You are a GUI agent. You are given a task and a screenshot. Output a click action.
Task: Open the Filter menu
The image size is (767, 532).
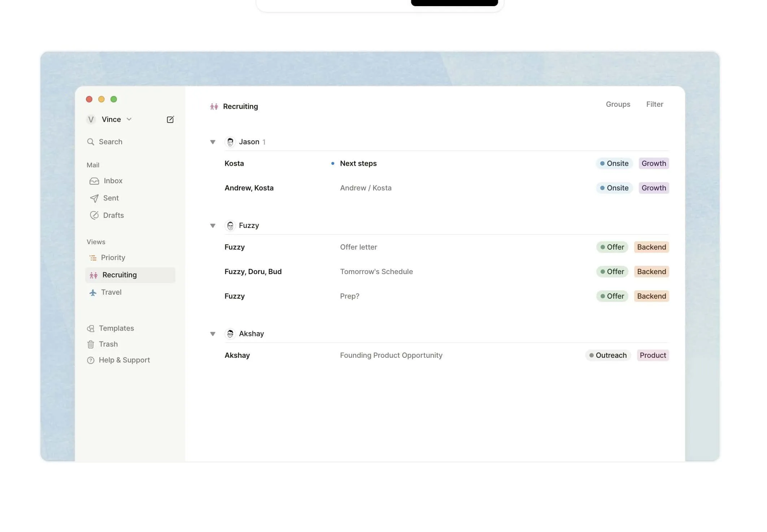tap(654, 104)
